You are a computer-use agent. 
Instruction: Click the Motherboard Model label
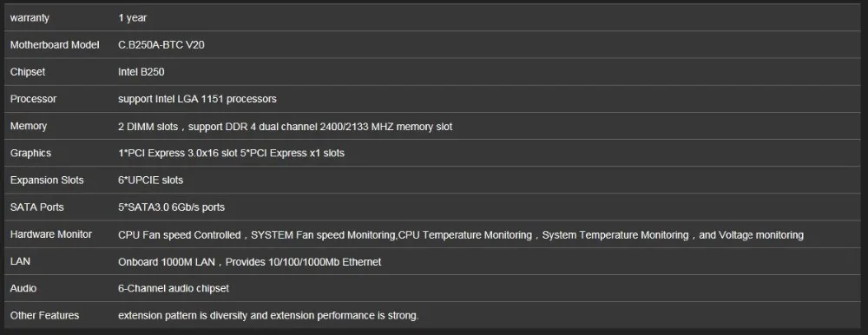(55, 45)
